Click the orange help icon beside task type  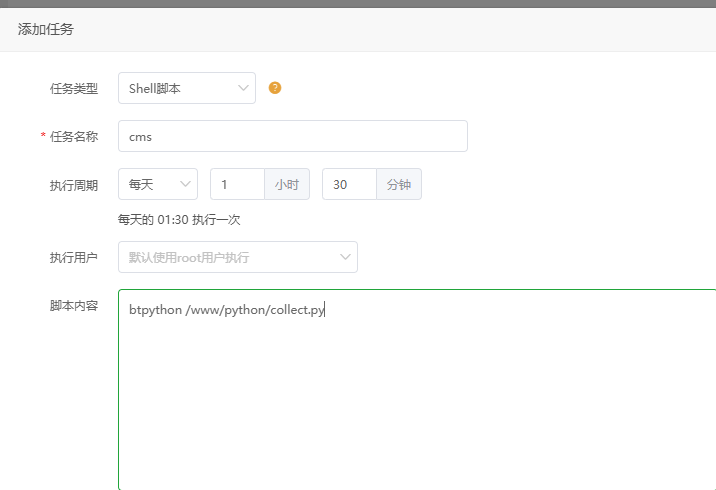pyautogui.click(x=275, y=88)
